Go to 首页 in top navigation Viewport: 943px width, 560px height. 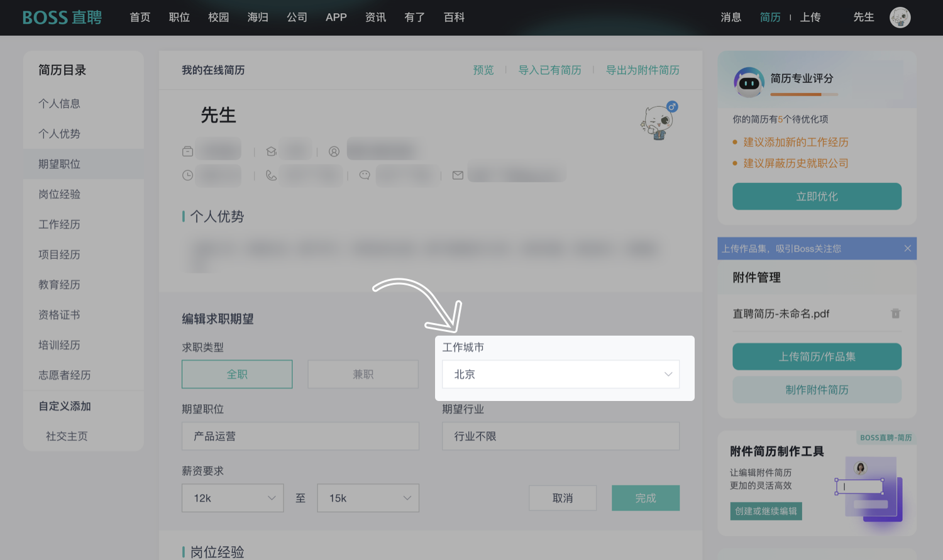click(140, 18)
